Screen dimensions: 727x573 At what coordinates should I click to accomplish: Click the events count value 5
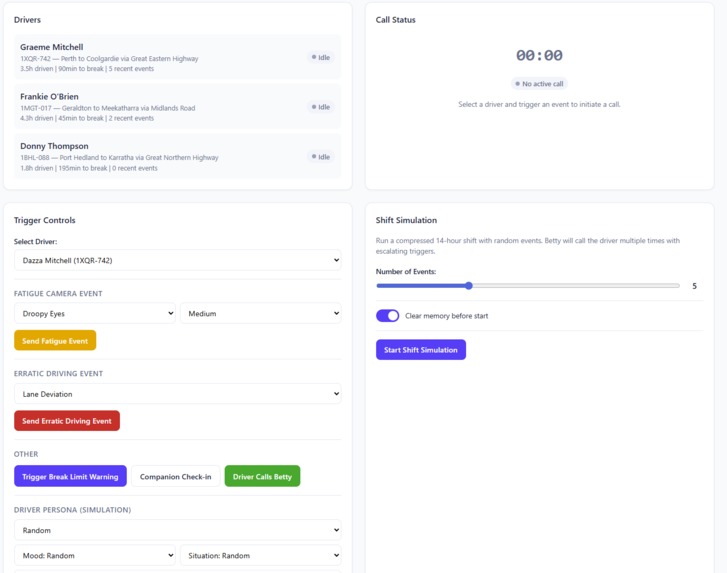695,286
